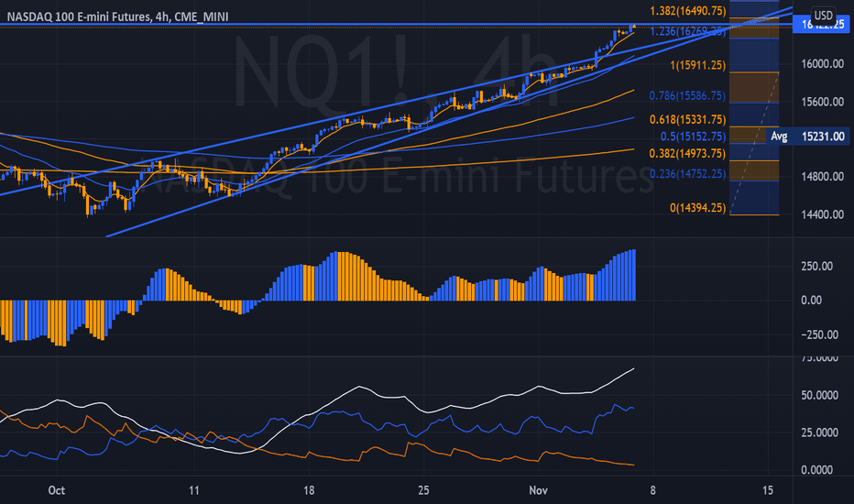
Task: Select the 0.382(14973.75) Fibonacci level label
Action: (x=687, y=154)
